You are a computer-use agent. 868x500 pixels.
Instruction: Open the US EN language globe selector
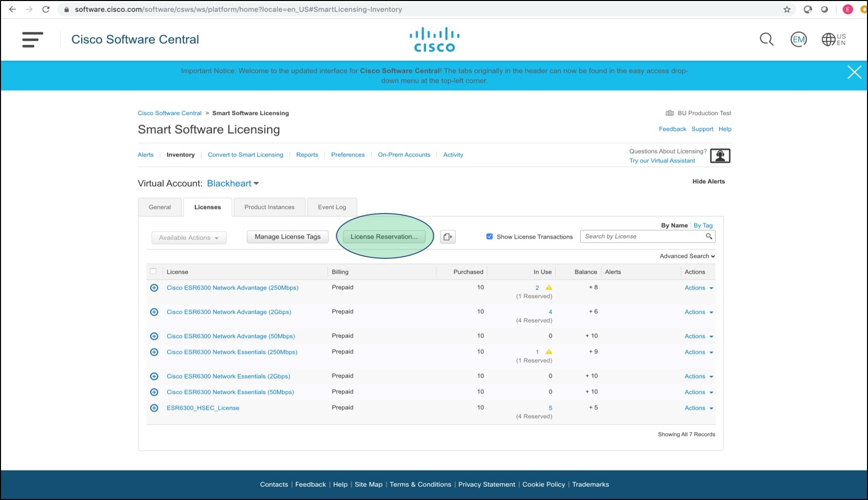[x=834, y=39]
